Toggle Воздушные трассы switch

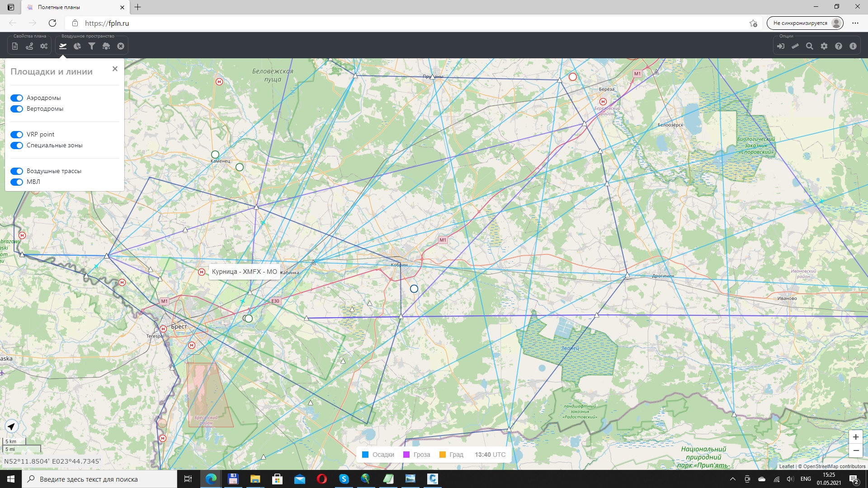coord(17,171)
